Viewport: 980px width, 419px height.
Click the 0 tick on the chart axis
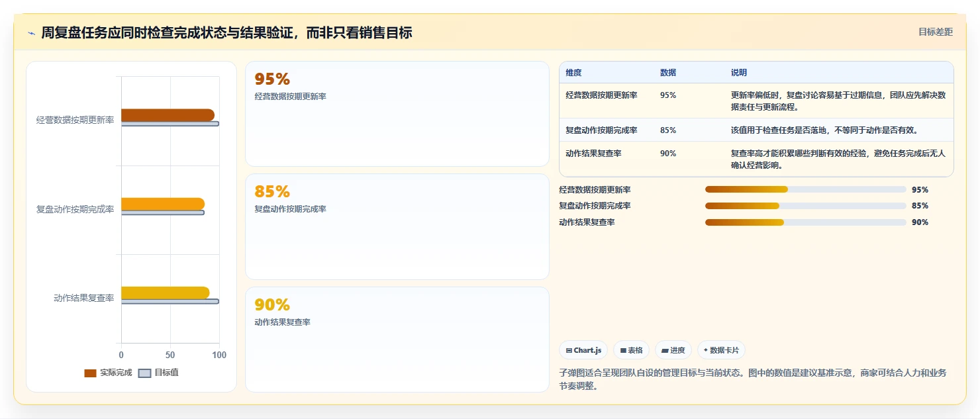coord(121,355)
